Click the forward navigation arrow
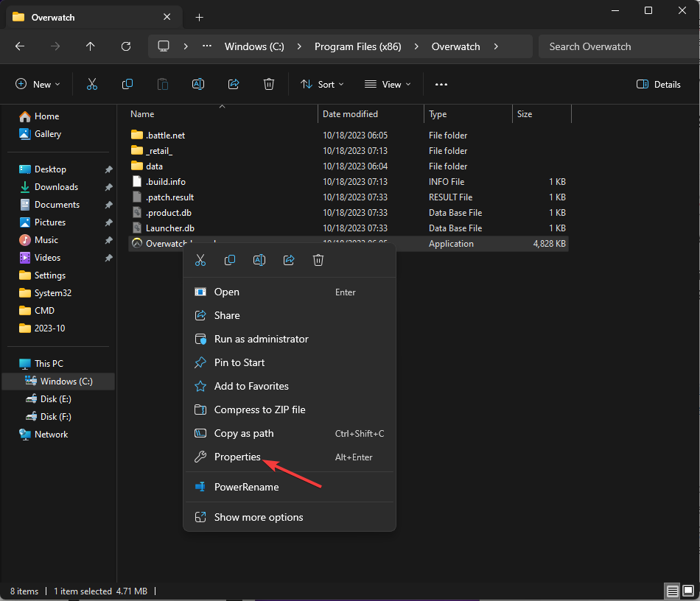 pyautogui.click(x=55, y=46)
